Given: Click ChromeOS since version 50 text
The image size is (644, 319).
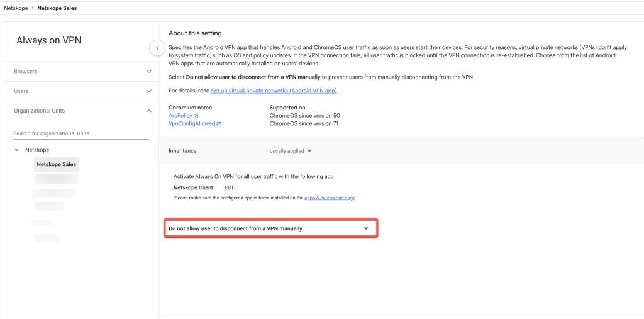Looking at the screenshot, I should click(x=305, y=116).
